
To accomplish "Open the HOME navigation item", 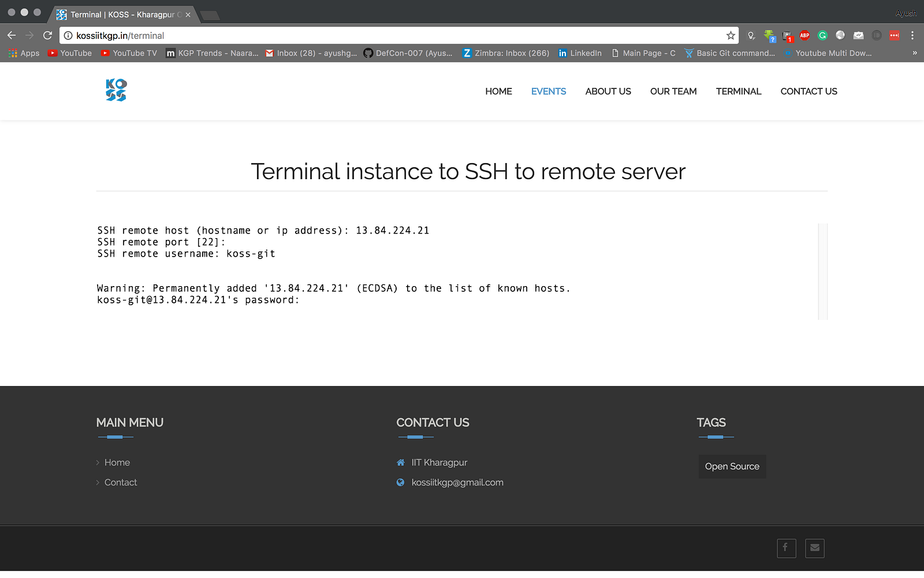I will (498, 91).
